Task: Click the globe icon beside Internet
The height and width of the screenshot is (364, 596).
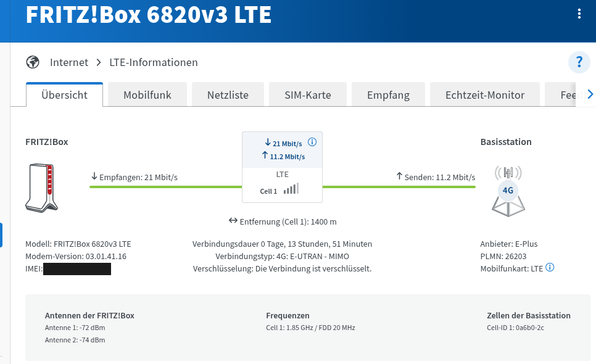Action: coord(33,62)
